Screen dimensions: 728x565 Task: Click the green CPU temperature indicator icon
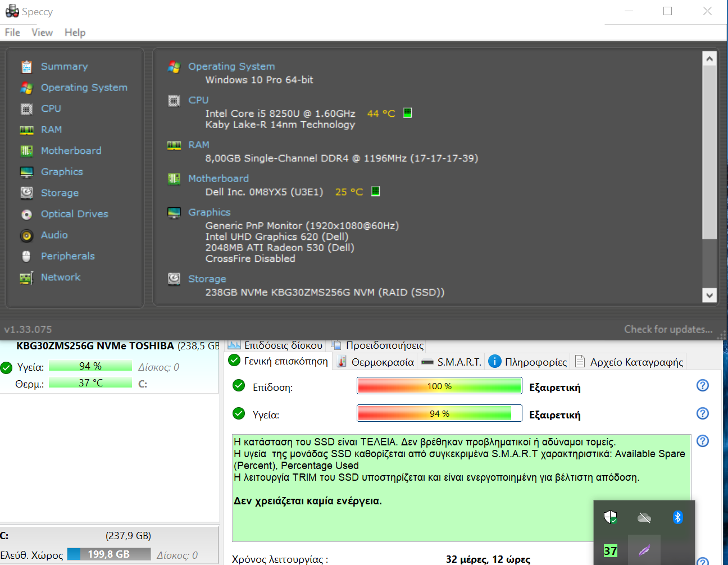click(x=408, y=113)
